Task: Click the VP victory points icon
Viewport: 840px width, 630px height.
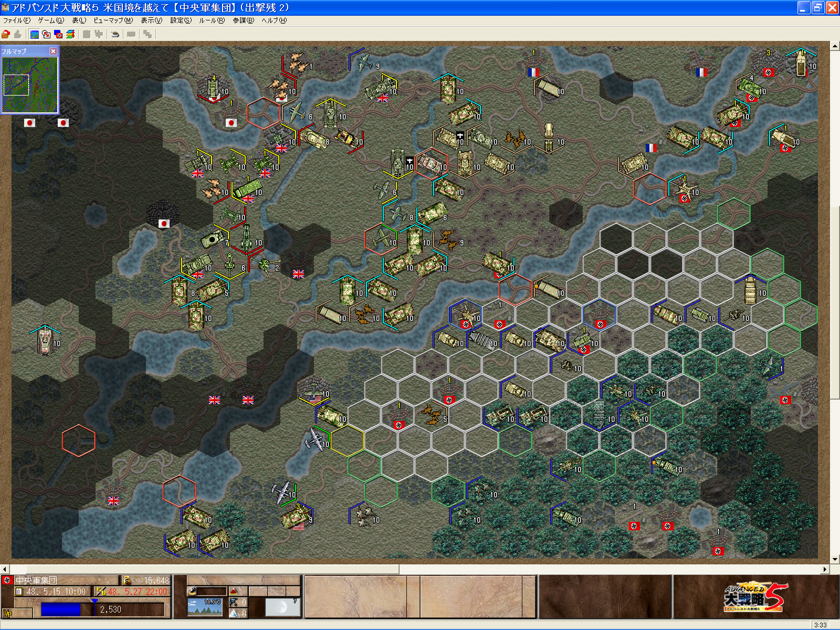Action: click(8, 613)
